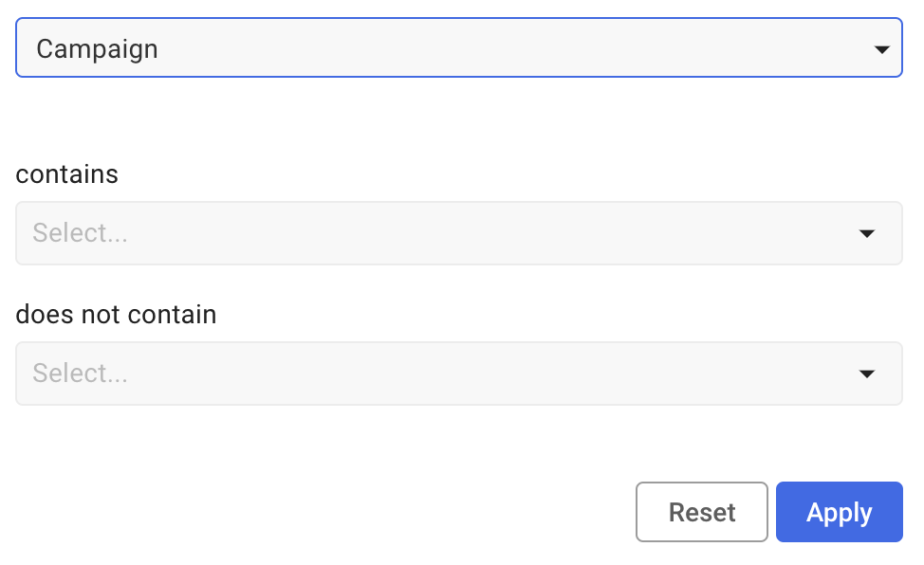Viewport: 924px width, 565px height.
Task: Click the "contains" field label
Action: (x=67, y=174)
